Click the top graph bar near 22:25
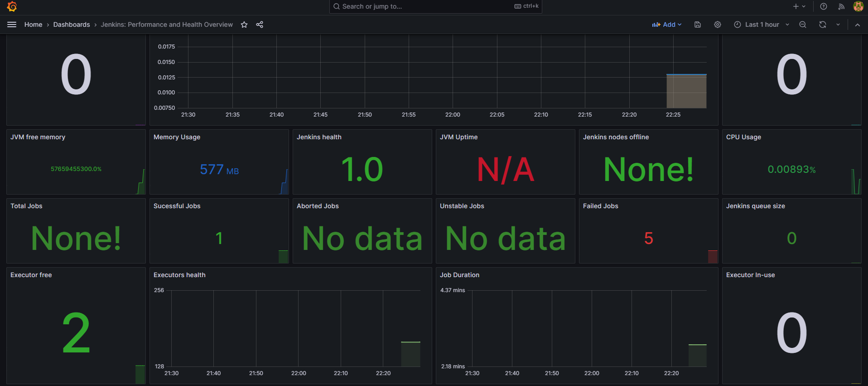868x386 pixels. click(686, 91)
